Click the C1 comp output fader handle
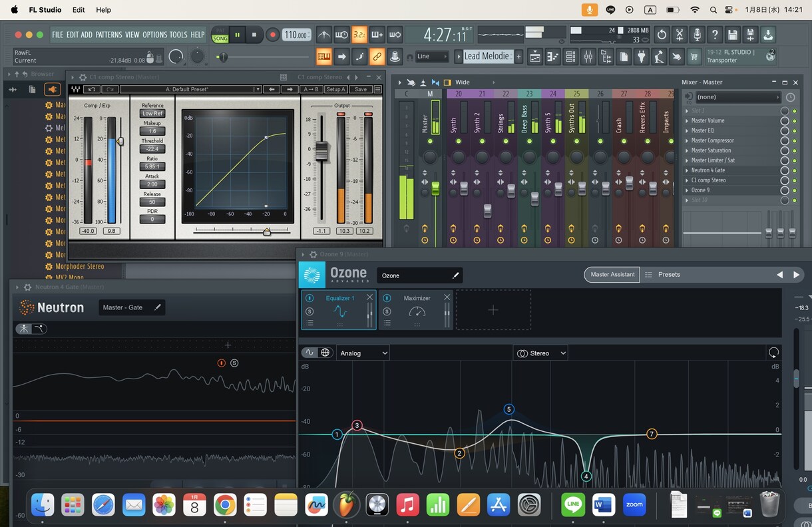 coord(322,152)
